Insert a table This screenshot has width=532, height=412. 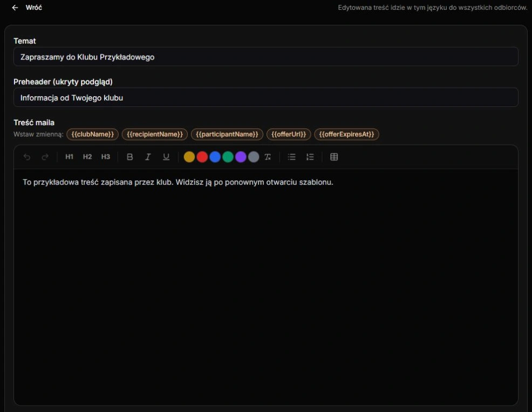(x=334, y=157)
